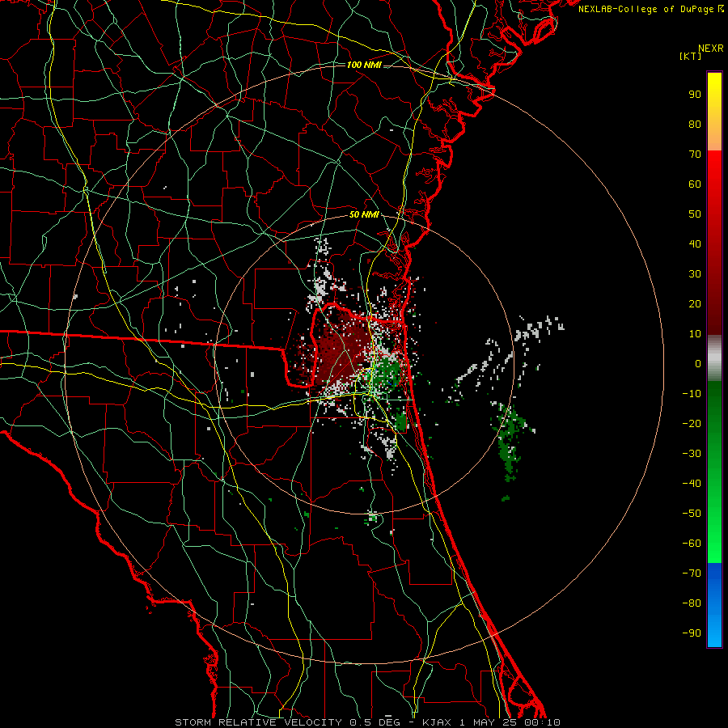Viewport: 728px width, 728px height.
Task: Click the 10 value on the velocity scale
Action: (x=695, y=334)
